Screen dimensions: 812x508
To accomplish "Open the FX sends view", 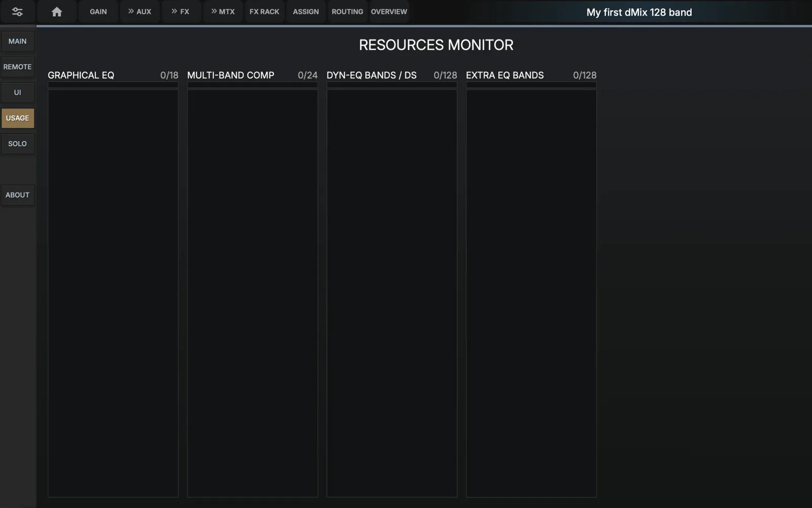I will click(181, 12).
